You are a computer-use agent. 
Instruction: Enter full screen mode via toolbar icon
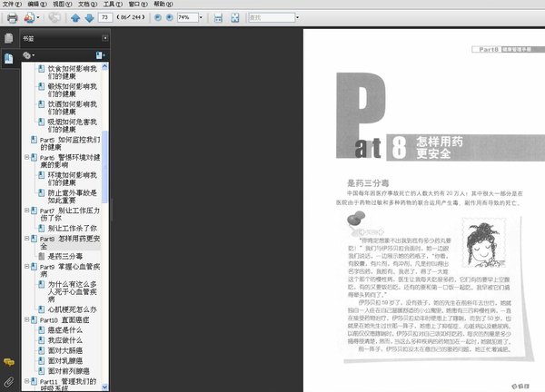tap(235, 18)
